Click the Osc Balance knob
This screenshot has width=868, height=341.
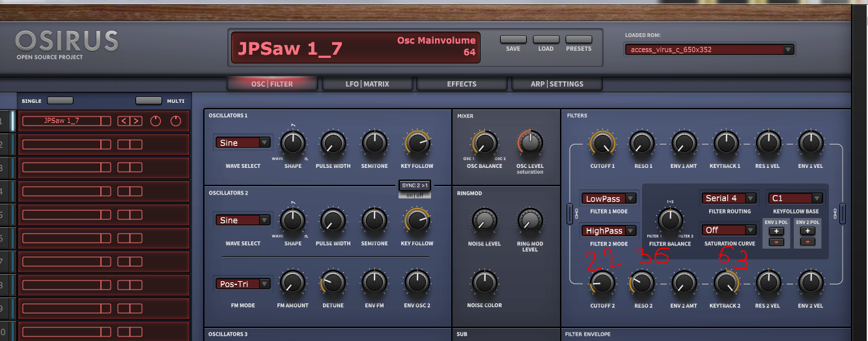click(484, 143)
